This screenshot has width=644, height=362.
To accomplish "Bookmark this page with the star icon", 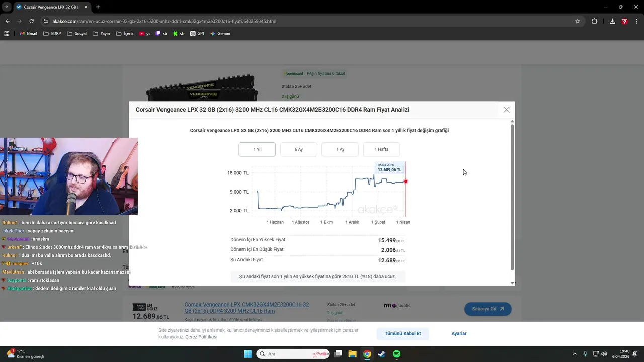I will tap(578, 21).
